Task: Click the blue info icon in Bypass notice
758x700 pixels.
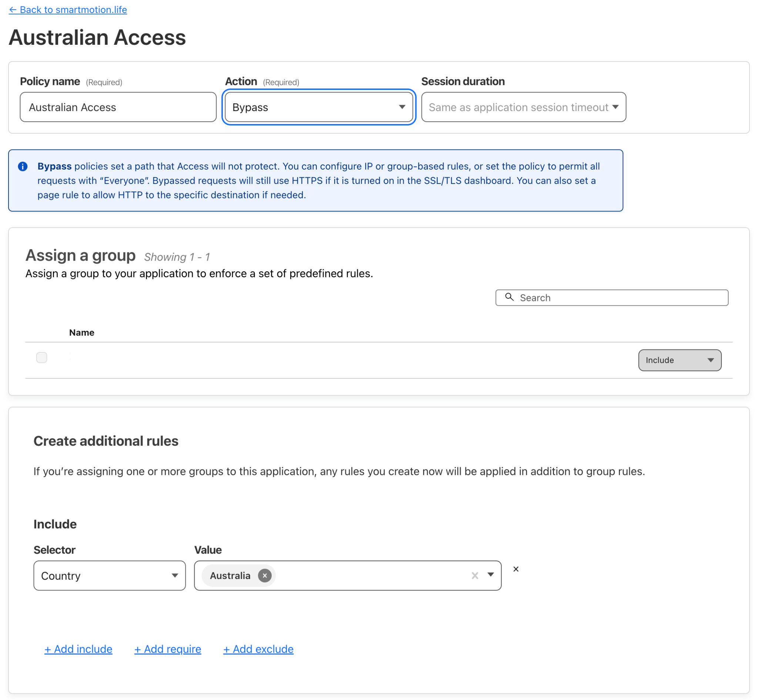Action: coord(23,166)
